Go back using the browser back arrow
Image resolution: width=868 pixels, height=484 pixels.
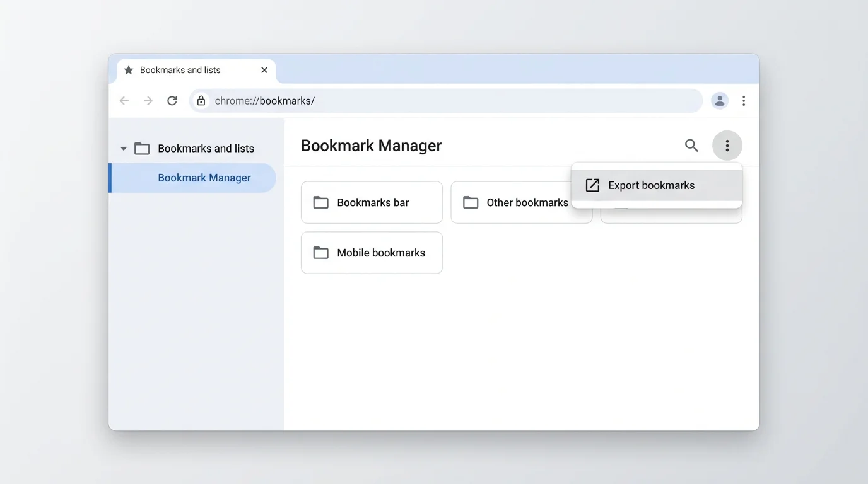coord(124,101)
